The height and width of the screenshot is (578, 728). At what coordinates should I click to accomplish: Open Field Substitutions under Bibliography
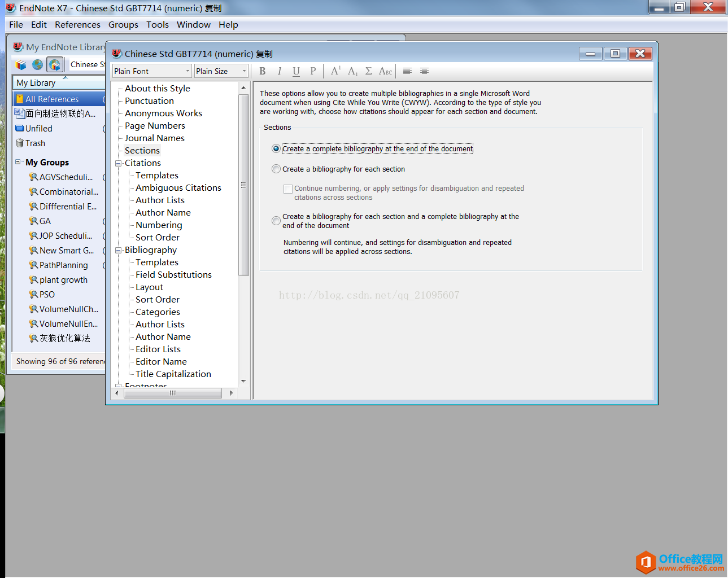[173, 275]
